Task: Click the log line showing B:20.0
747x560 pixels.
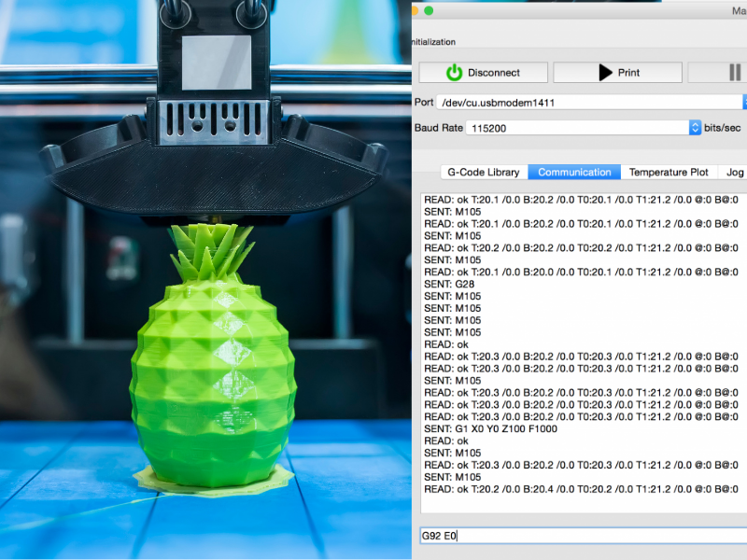Action: (x=581, y=272)
